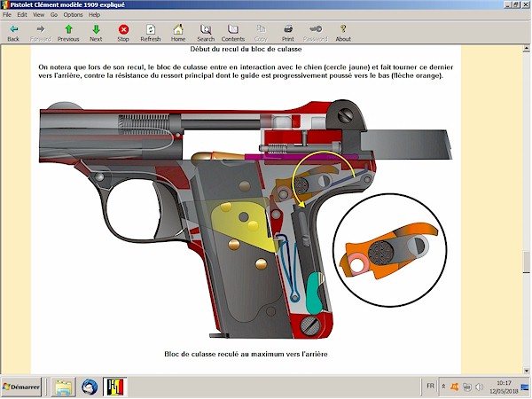The width and height of the screenshot is (532, 399).
Task: Open the Help menu
Action: 94,14
